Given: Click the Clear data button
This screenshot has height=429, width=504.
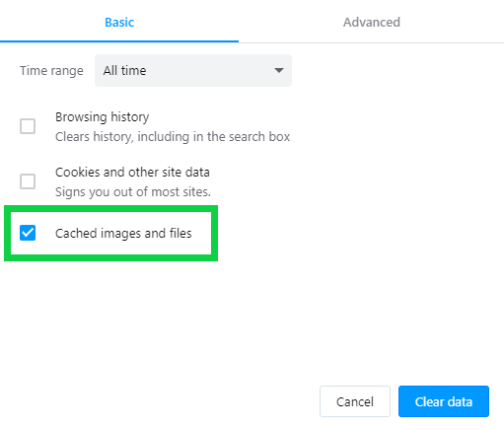Looking at the screenshot, I should [x=444, y=401].
